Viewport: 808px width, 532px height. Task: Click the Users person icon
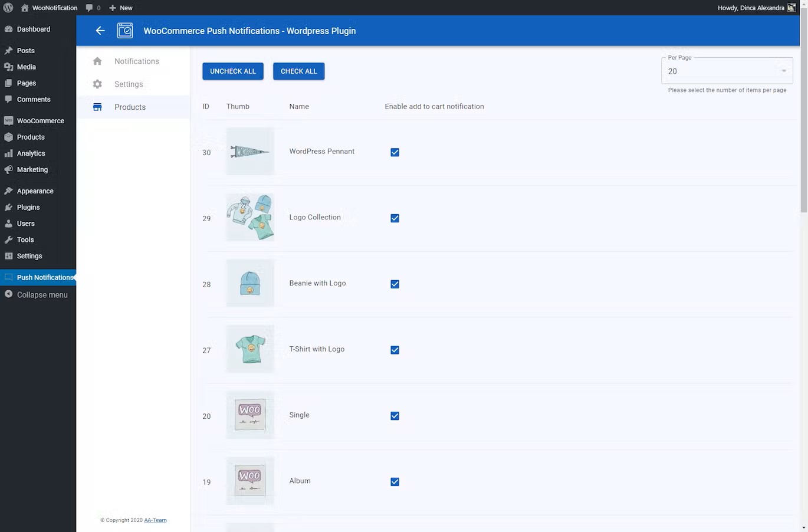click(8, 224)
